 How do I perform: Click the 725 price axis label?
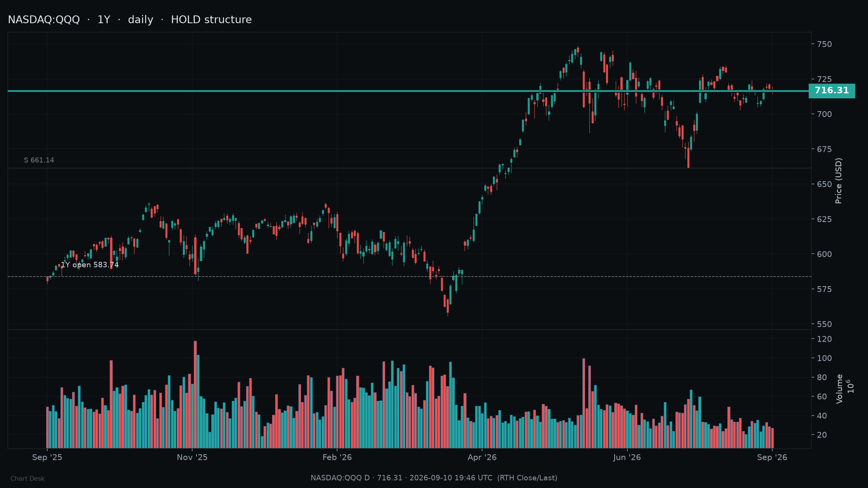point(825,79)
